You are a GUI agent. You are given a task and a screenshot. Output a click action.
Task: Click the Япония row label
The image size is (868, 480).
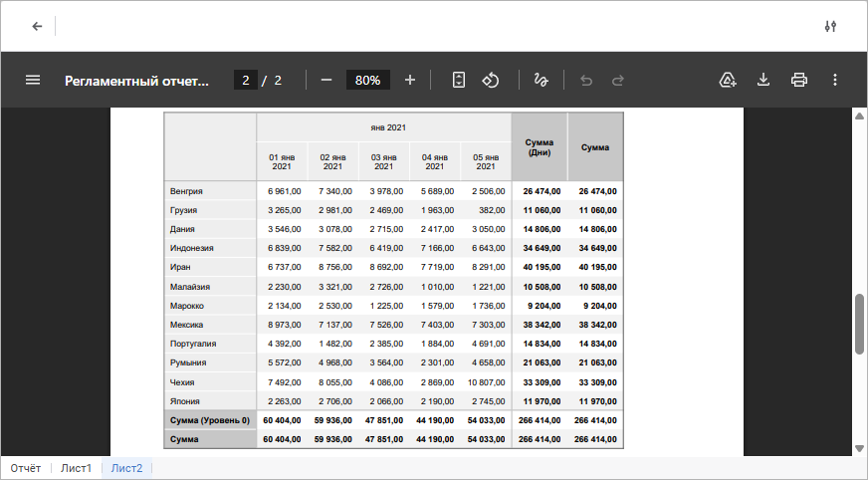(x=184, y=401)
